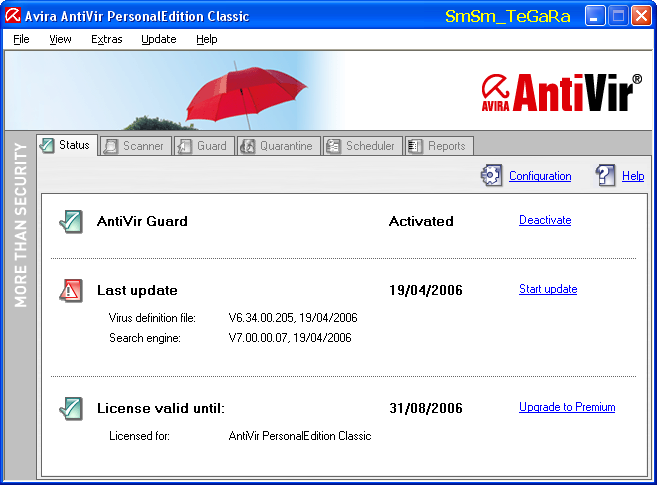Click the 31/08/2006 license date
657x485 pixels.
pyautogui.click(x=426, y=408)
